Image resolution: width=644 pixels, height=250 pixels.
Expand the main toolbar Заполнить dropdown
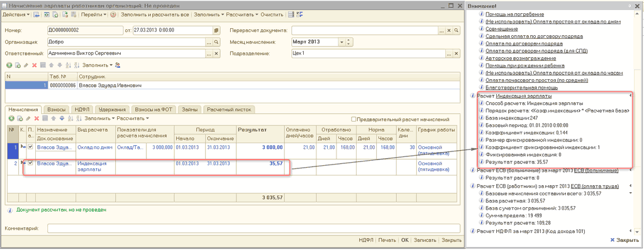tap(209, 14)
